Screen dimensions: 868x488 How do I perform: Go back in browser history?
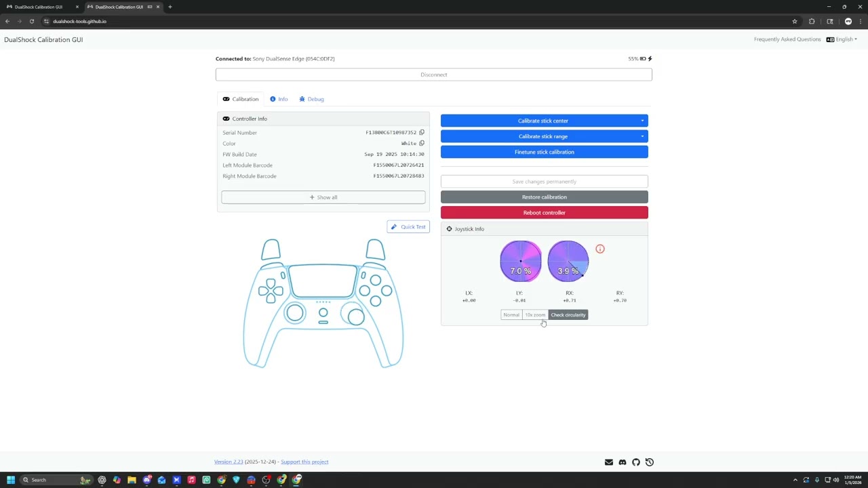pyautogui.click(x=7, y=21)
